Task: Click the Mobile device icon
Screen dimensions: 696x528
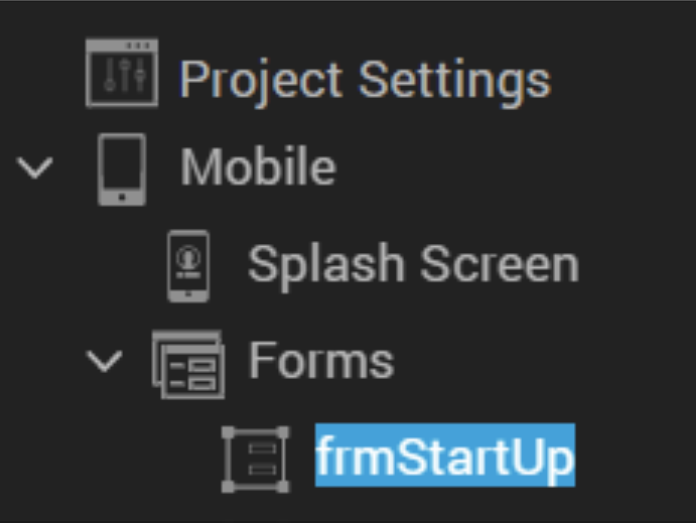Action: pos(122,168)
